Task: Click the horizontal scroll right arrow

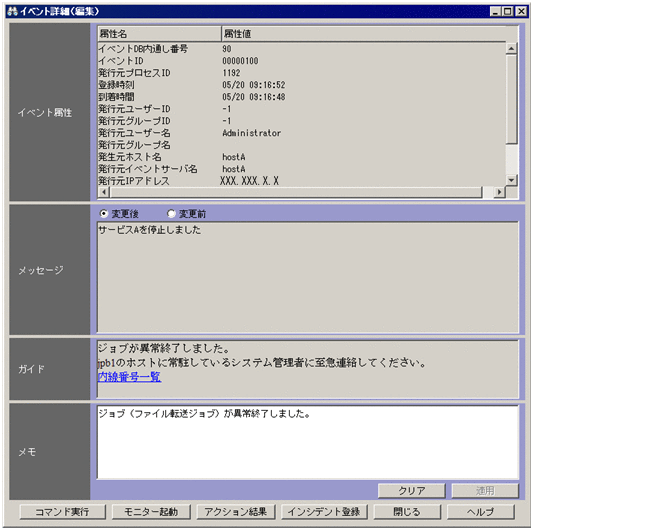Action: click(500, 192)
